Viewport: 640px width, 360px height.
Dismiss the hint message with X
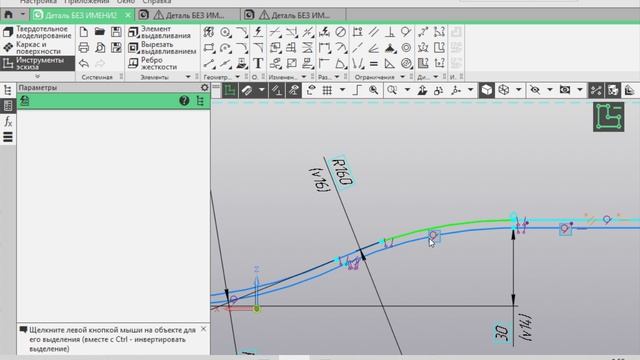[x=203, y=329]
